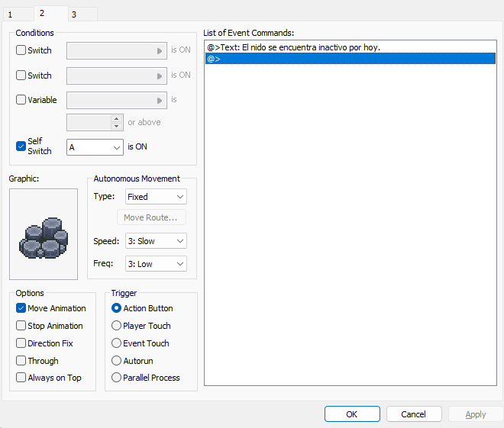Open the Self Switch A dropdown
The height and width of the screenshot is (428, 504).
click(x=95, y=146)
